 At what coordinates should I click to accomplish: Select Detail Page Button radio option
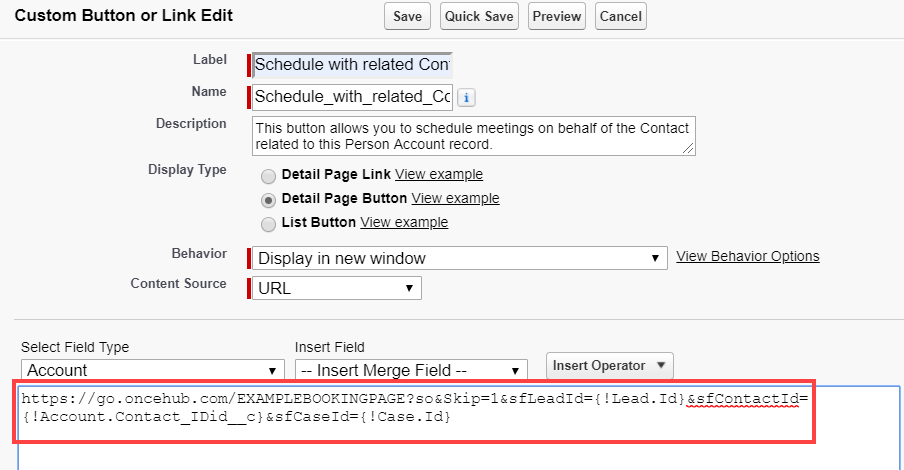coord(268,199)
